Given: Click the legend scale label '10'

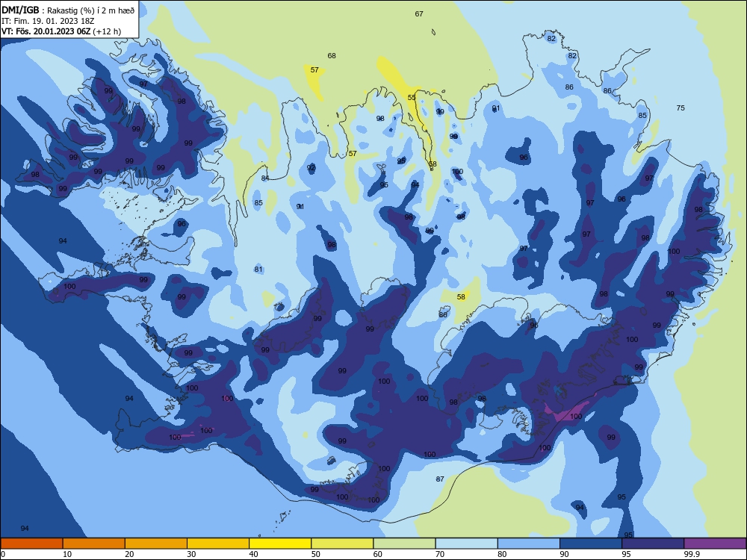Looking at the screenshot, I should click(x=67, y=554).
